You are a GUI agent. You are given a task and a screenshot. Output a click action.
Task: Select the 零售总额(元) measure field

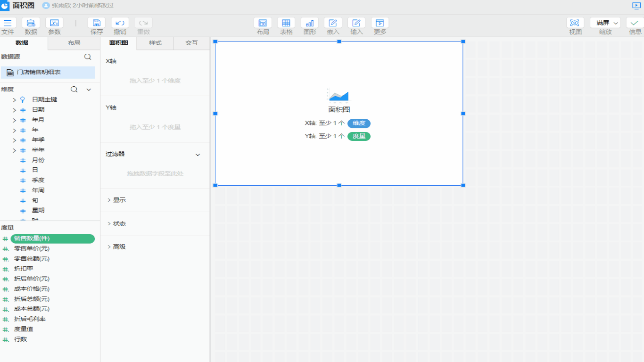[32, 259]
